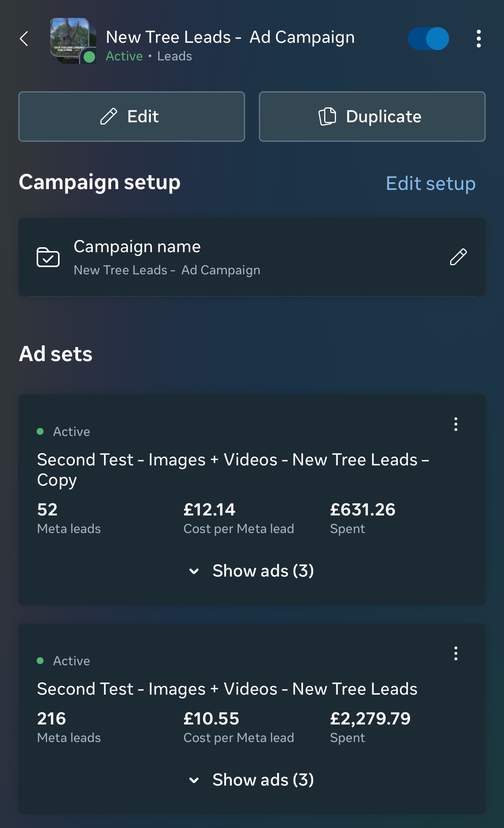Toggle the campaign on/off switch
This screenshot has height=828, width=504.
(428, 39)
